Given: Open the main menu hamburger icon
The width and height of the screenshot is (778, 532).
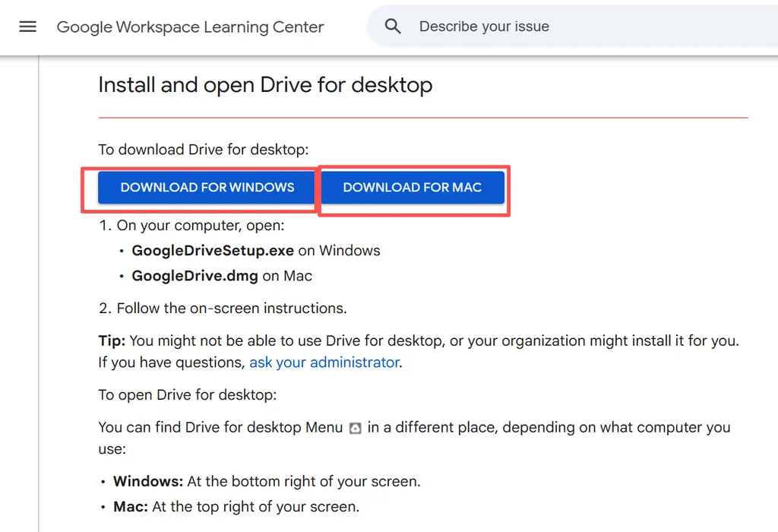Looking at the screenshot, I should point(27,27).
